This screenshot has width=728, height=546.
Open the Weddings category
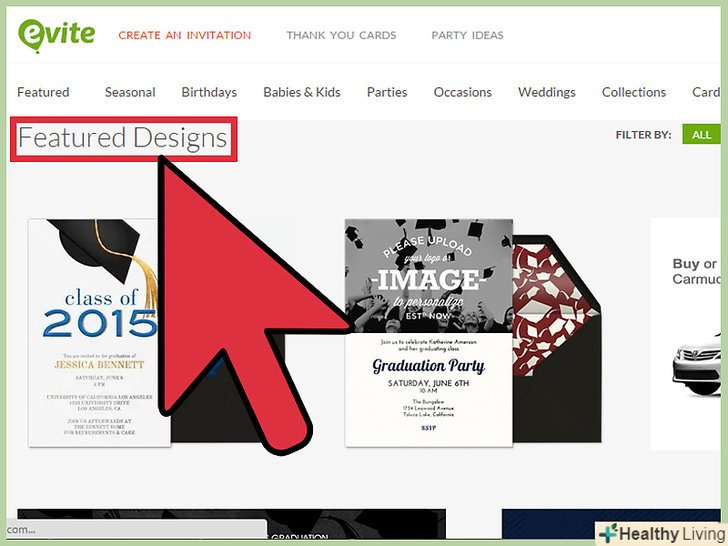[x=546, y=92]
